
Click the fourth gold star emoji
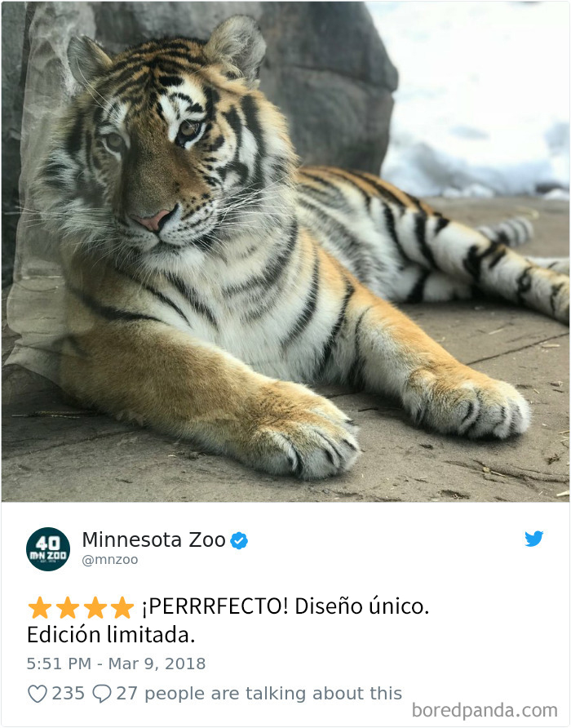coord(122,607)
